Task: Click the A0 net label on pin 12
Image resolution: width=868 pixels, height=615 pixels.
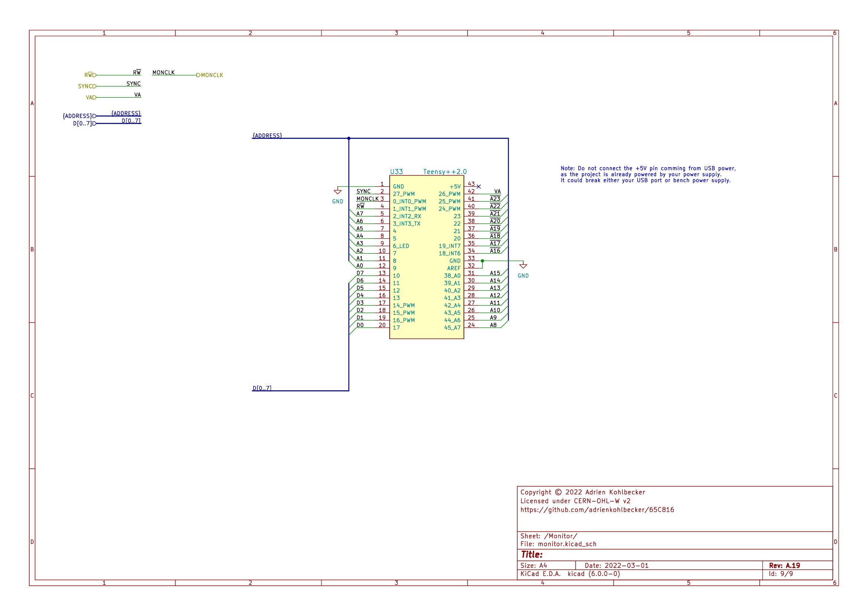Action: [x=360, y=266]
